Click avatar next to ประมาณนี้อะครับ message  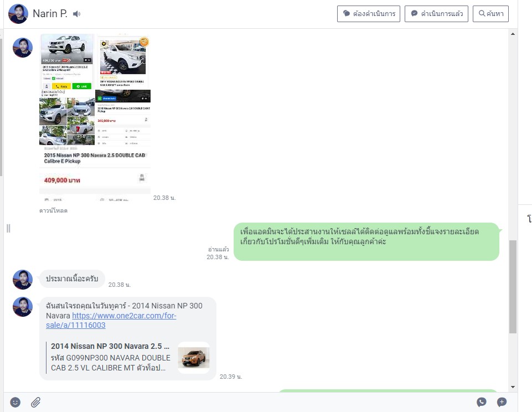pos(23,280)
